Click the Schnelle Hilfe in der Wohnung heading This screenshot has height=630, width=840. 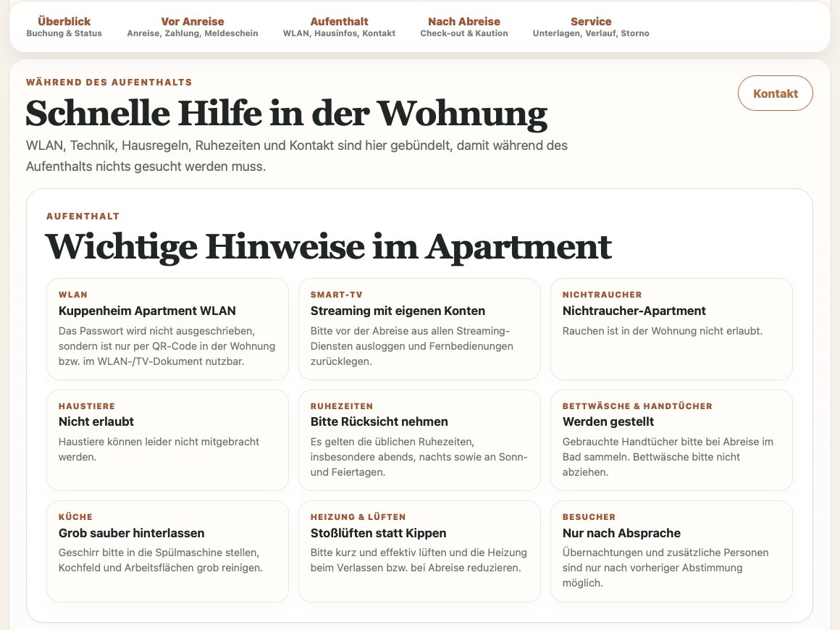click(x=287, y=113)
